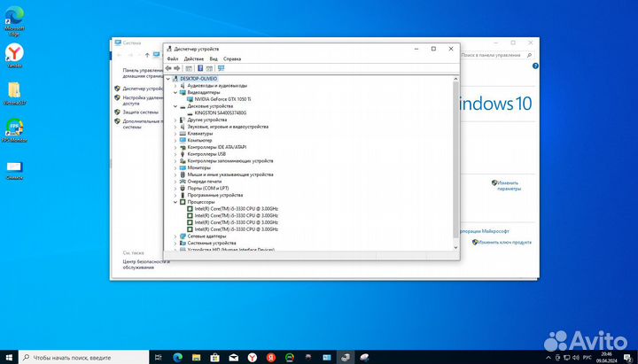Open Task View on the taskbar
The width and height of the screenshot is (638, 364).
(x=159, y=358)
